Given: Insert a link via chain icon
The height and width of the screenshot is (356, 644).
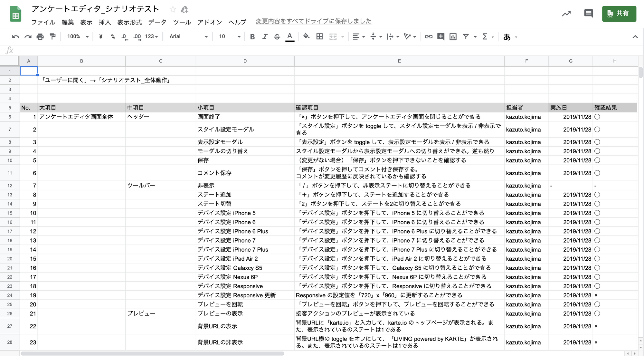Looking at the screenshot, I should [428, 37].
